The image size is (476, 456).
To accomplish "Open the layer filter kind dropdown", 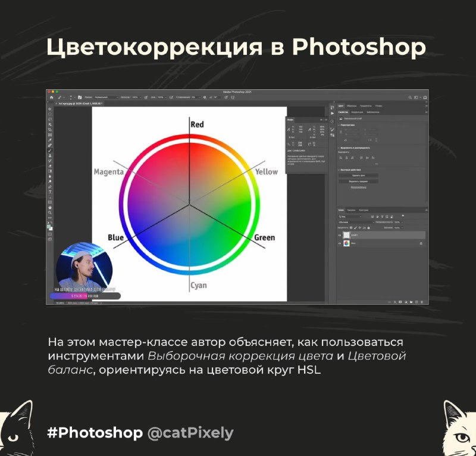I will coord(350,217).
